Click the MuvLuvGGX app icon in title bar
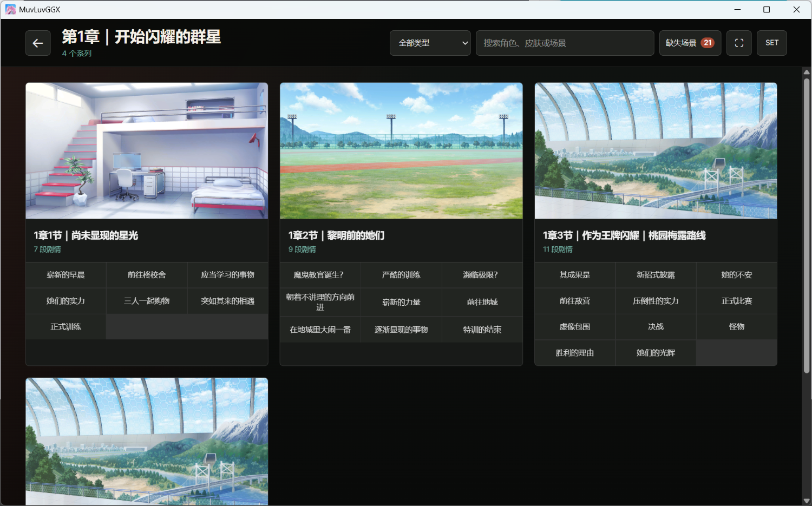This screenshot has width=812, height=506. (x=10, y=10)
